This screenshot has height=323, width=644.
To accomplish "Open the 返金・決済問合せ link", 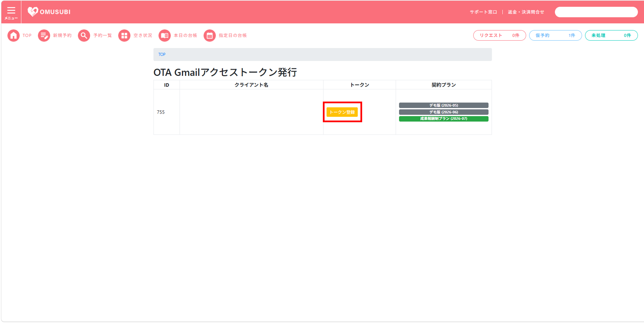I will (x=526, y=12).
